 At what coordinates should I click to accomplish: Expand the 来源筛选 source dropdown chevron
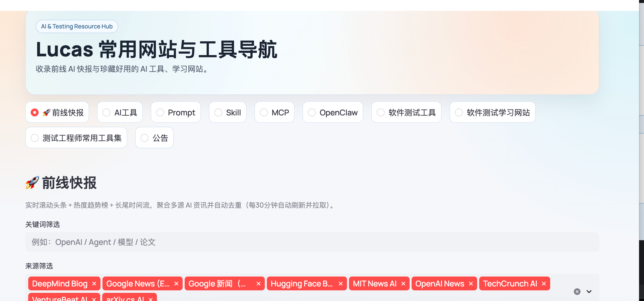click(x=589, y=292)
